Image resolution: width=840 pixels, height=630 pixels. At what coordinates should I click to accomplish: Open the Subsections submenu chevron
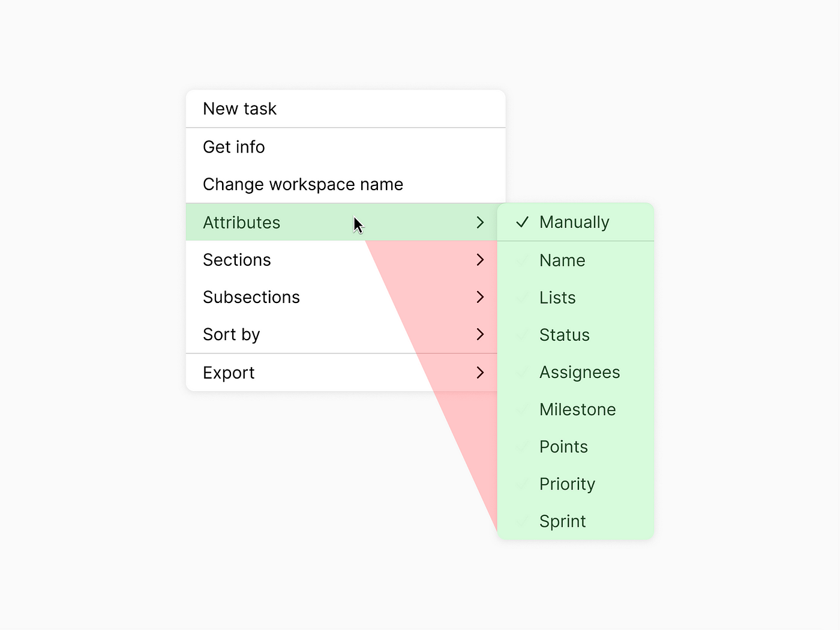(480, 297)
